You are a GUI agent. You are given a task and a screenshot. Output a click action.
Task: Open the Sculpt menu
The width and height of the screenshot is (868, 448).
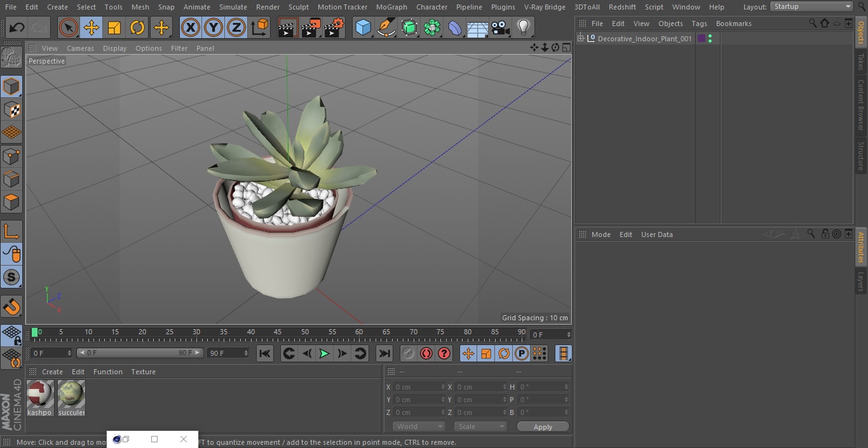point(299,7)
